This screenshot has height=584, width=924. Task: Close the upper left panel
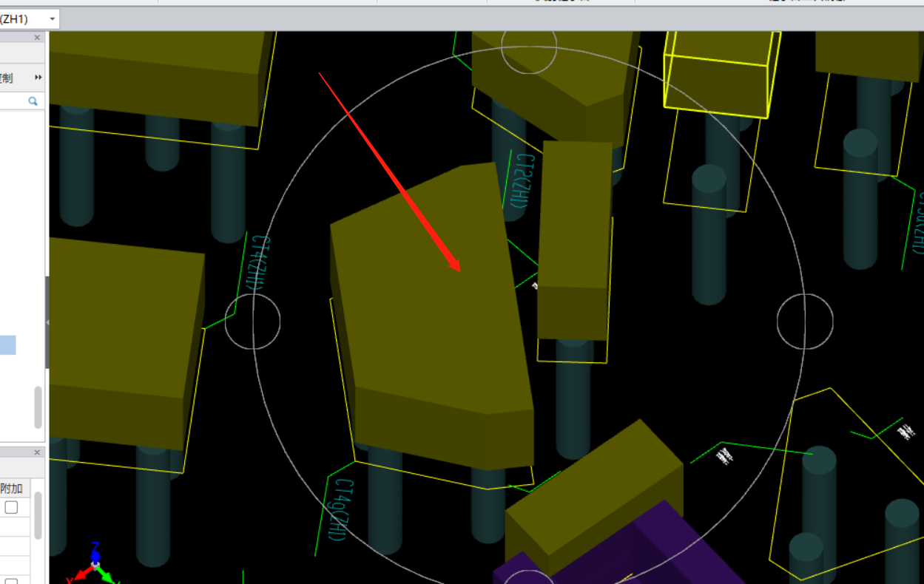click(38, 38)
